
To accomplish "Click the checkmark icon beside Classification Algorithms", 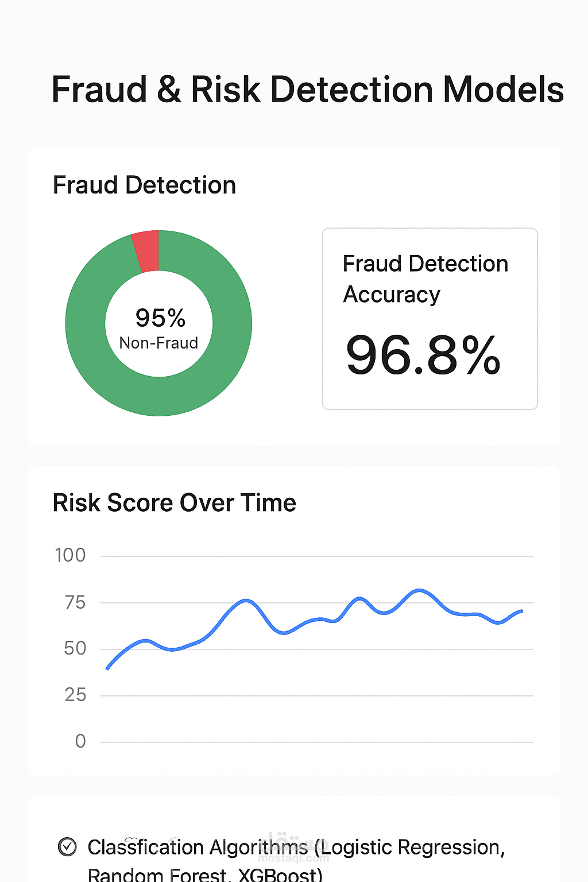I will [67, 847].
